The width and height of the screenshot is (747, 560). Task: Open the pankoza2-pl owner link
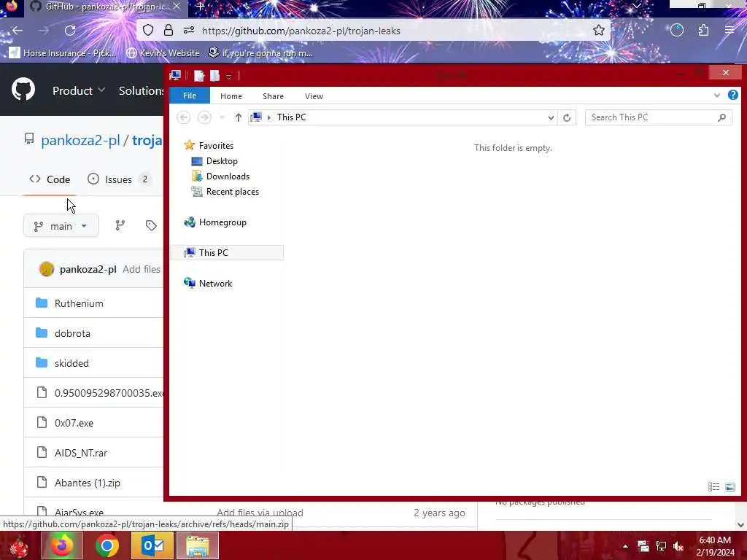[x=80, y=141]
